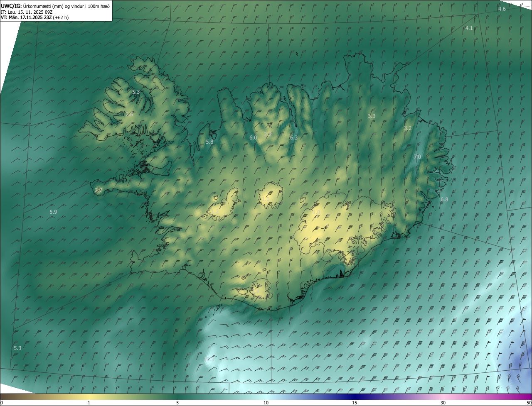This screenshot has height=406, width=532.
Task: Click the "50" tick on the color scale
Action: [529, 403]
